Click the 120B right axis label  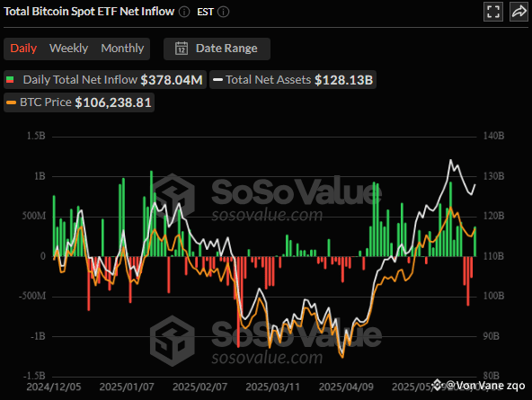[x=493, y=216]
